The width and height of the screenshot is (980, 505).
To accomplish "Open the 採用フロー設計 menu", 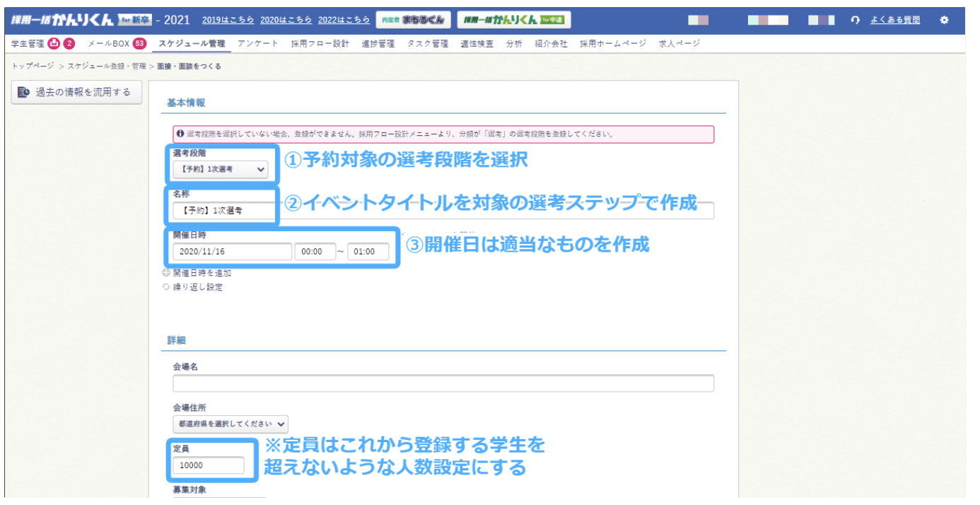I will point(317,43).
